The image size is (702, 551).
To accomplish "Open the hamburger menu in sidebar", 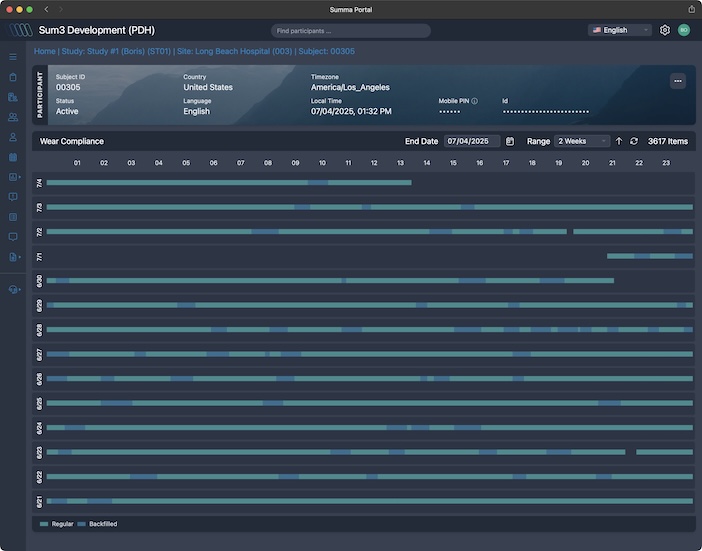I will (x=13, y=57).
